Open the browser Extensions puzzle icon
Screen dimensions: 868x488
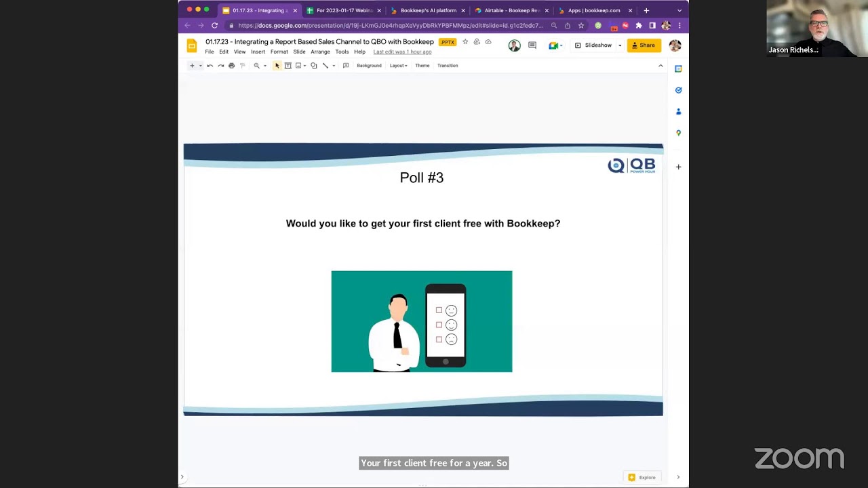(639, 26)
